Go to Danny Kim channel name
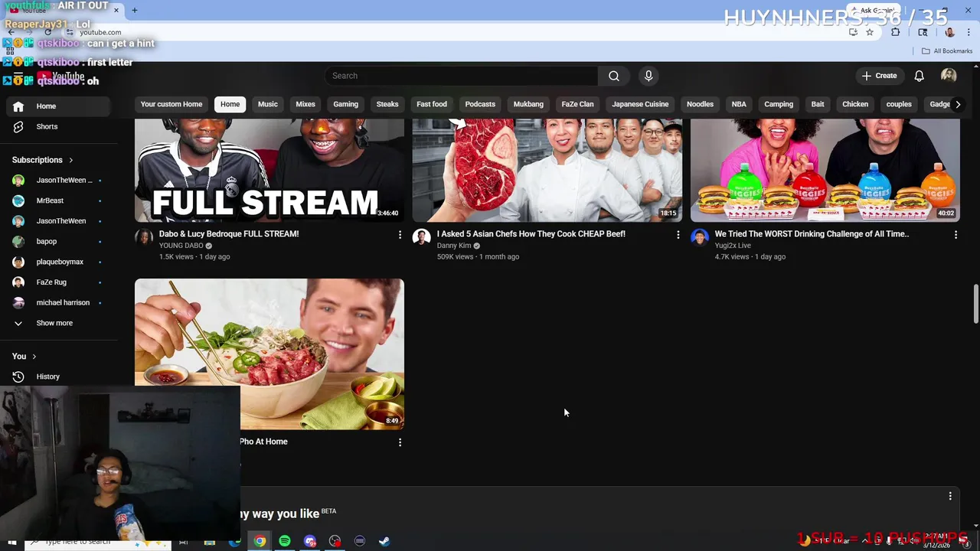 [x=454, y=246]
